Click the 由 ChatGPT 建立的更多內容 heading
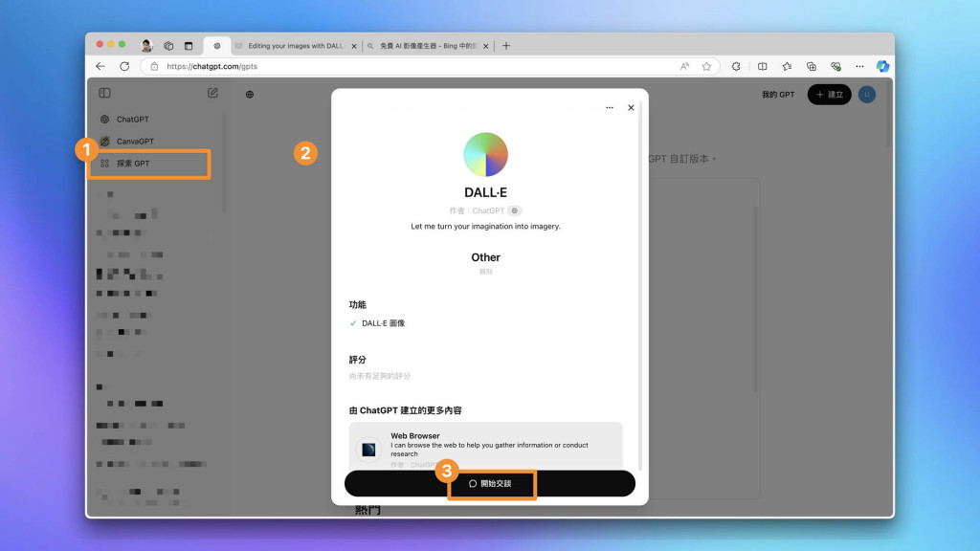The image size is (980, 551). coord(405,410)
